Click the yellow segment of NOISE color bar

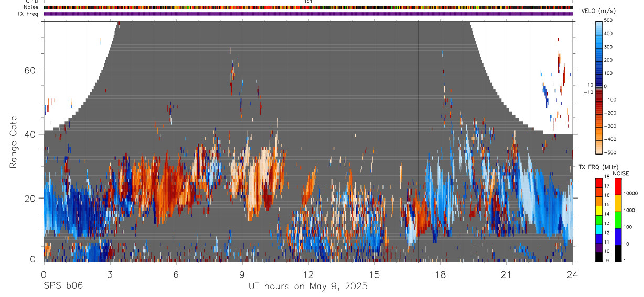click(618, 203)
